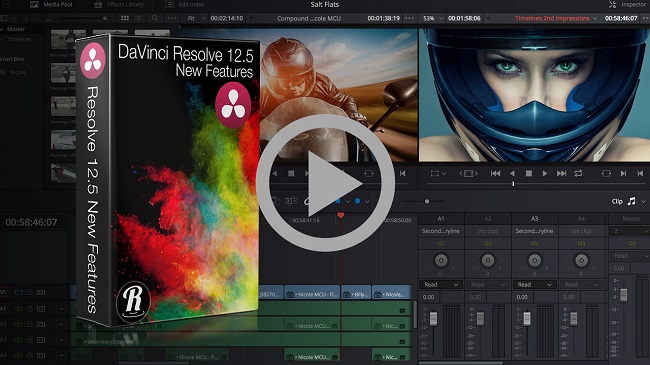
Task: Mute the Master channel speaker
Action: pos(631,243)
